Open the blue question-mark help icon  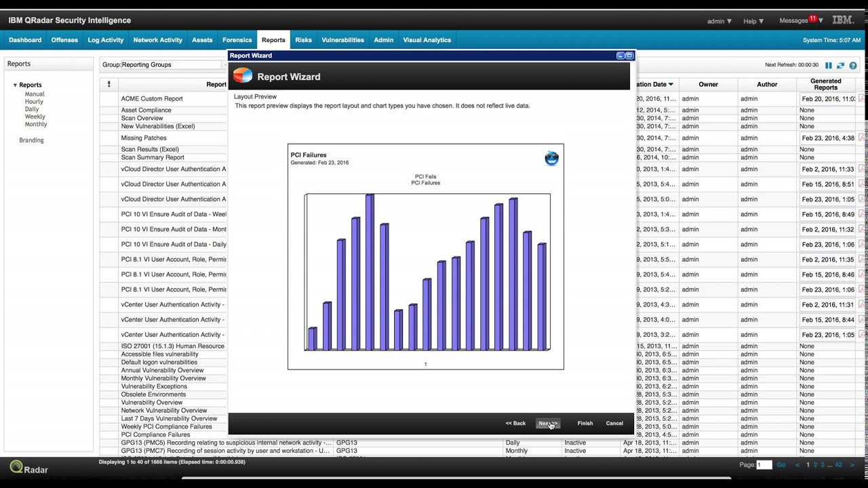(853, 66)
